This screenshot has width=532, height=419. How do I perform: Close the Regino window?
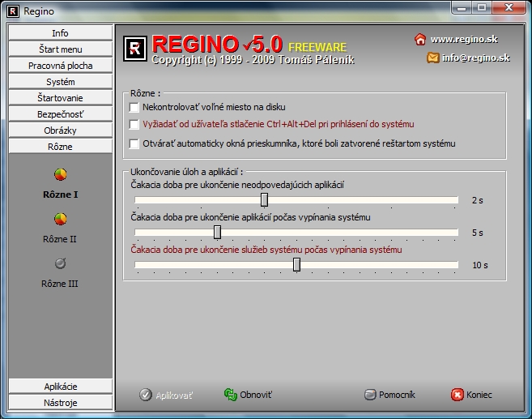coord(509,8)
